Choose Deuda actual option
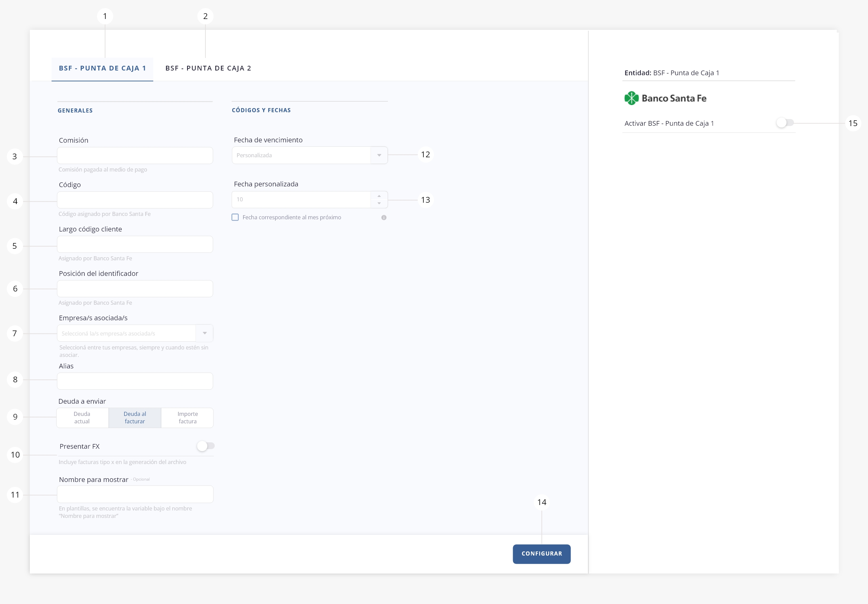868x604 pixels. (x=82, y=418)
